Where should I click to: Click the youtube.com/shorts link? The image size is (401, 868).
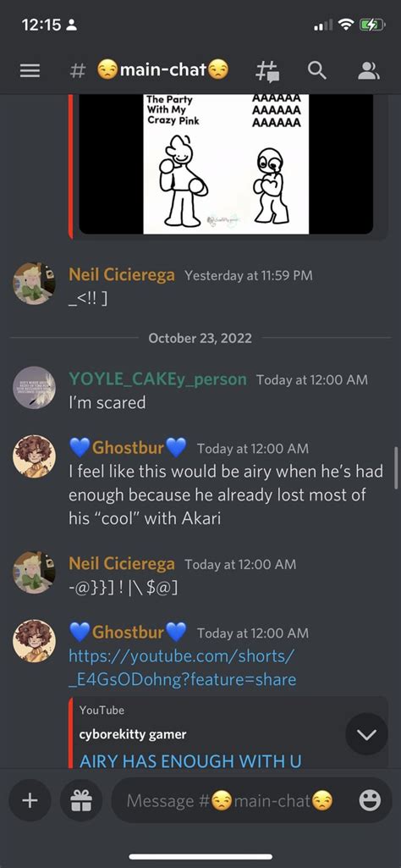(x=183, y=667)
